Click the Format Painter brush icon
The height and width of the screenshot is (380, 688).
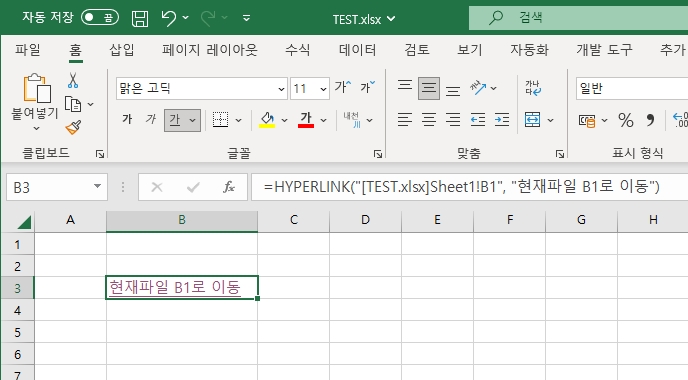[x=73, y=128]
